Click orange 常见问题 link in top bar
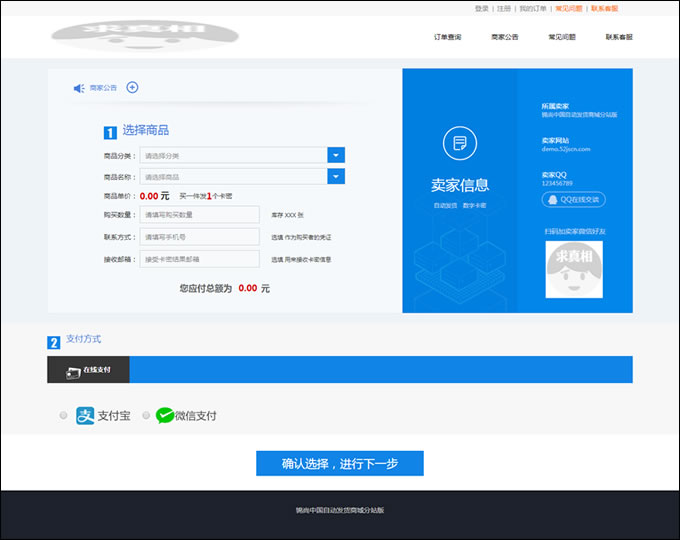The width and height of the screenshot is (680, 540). 569,8
